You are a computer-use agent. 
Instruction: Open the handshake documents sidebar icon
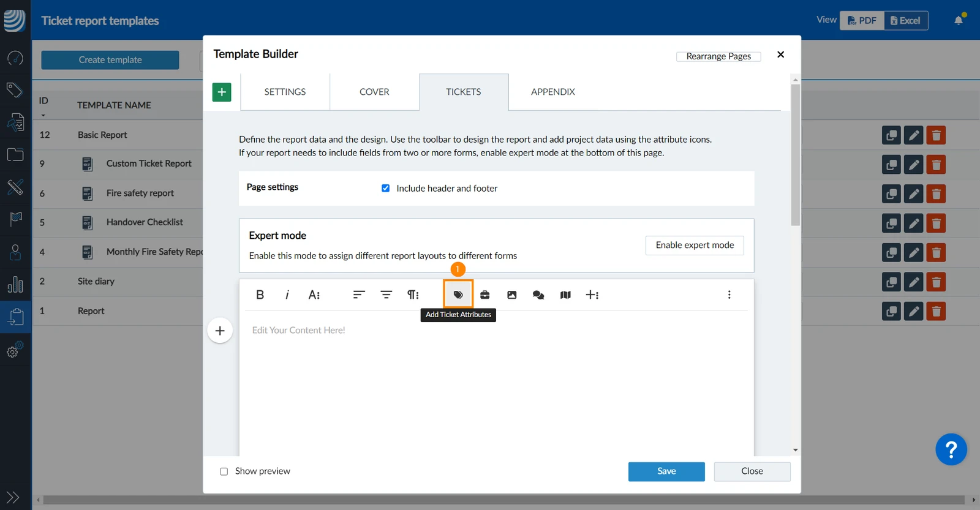15,122
